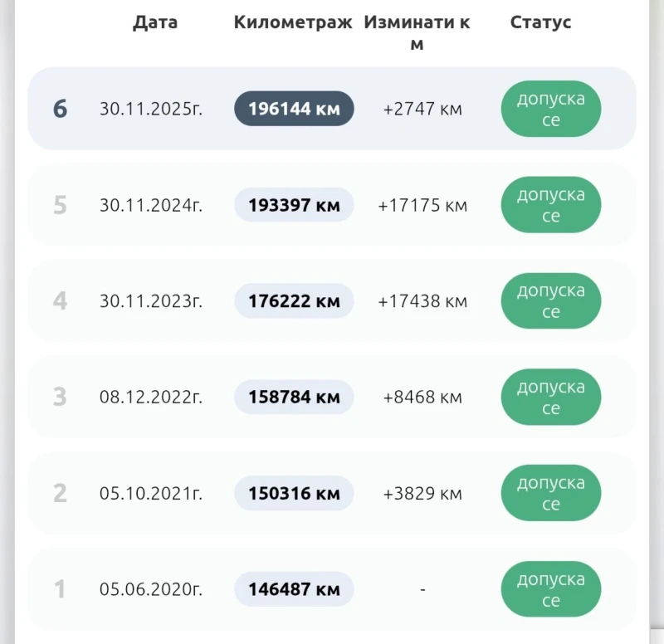664x644 pixels.
Task: Click the 176222 км mileage badge
Action: [293, 300]
